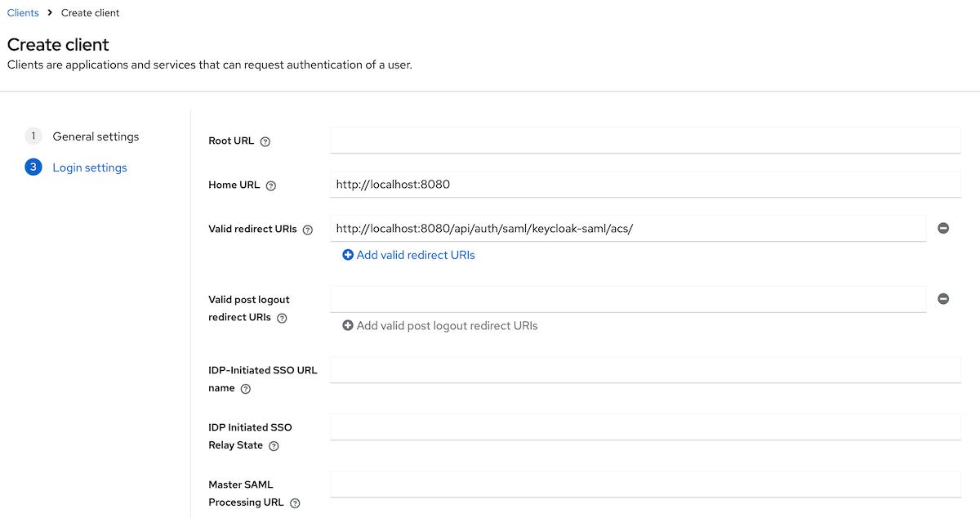Click IDP-Initiated SSO URL name help icon

coord(246,389)
